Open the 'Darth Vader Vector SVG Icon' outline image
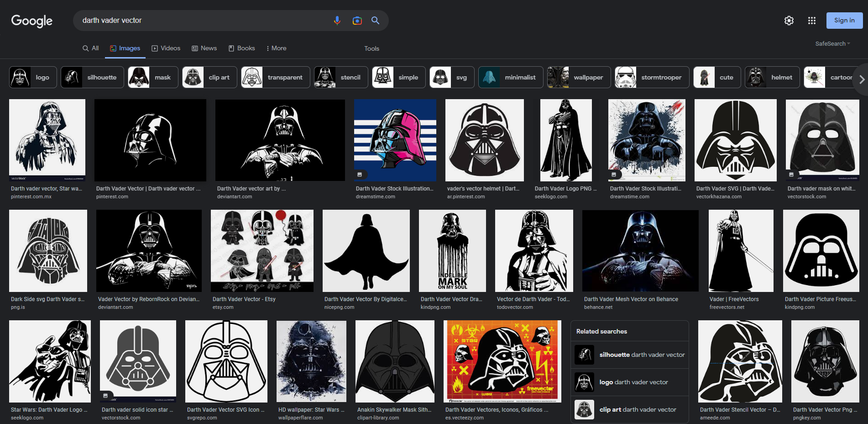The width and height of the screenshot is (868, 424). tap(226, 361)
